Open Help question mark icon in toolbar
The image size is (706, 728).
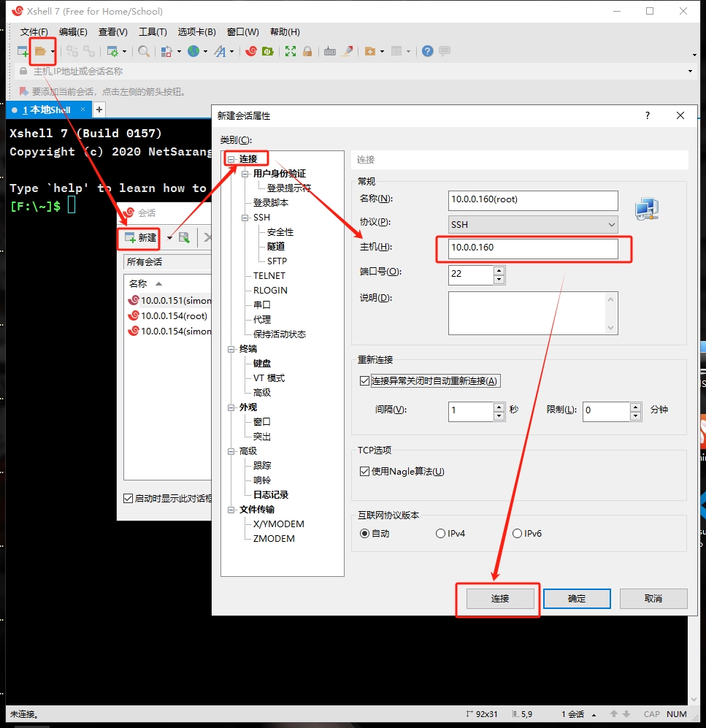pyautogui.click(x=428, y=51)
